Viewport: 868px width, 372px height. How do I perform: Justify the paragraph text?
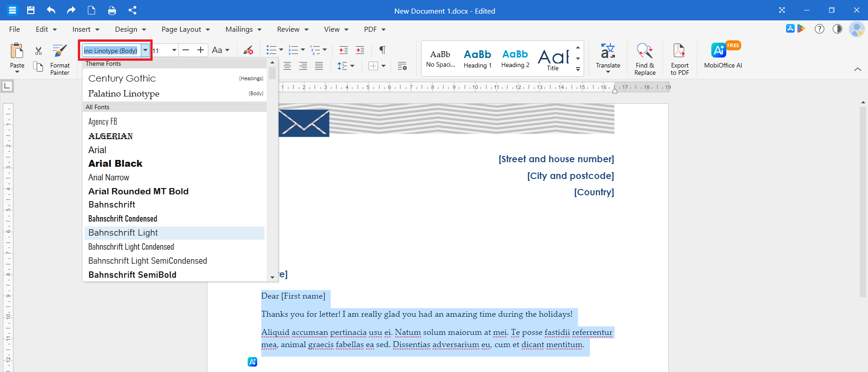coord(319,66)
